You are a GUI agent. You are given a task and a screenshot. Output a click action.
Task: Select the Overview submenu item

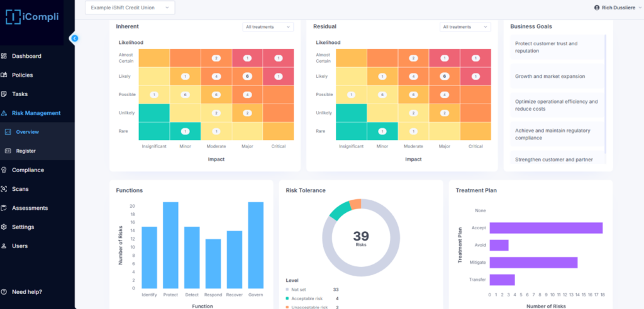28,132
